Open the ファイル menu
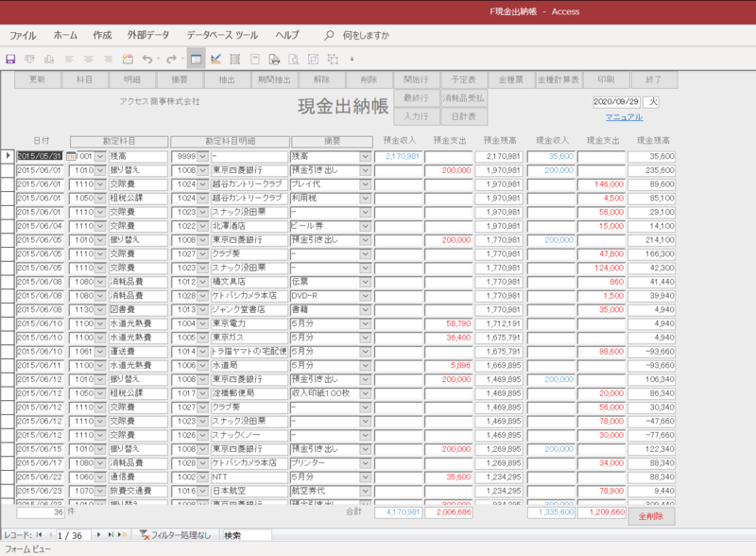The image size is (756, 556). pos(23,35)
